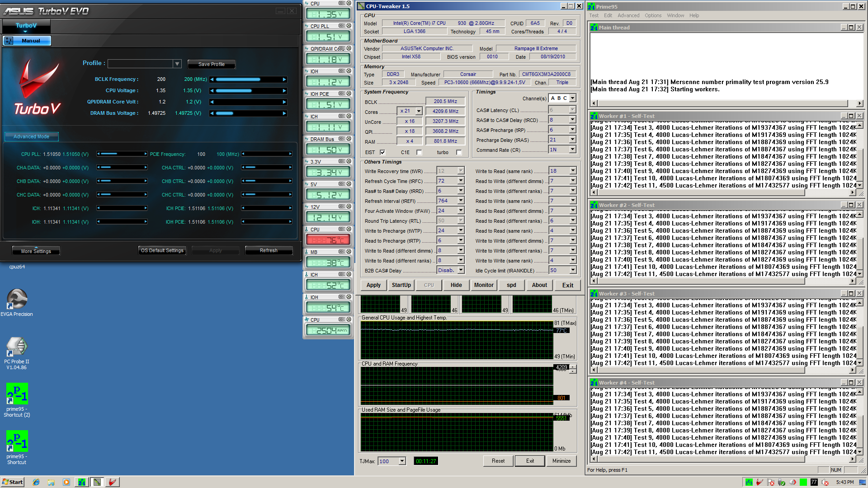This screenshot has width=868, height=488.
Task: Close the CPU fan RPM monitor
Action: pyautogui.click(x=349, y=319)
